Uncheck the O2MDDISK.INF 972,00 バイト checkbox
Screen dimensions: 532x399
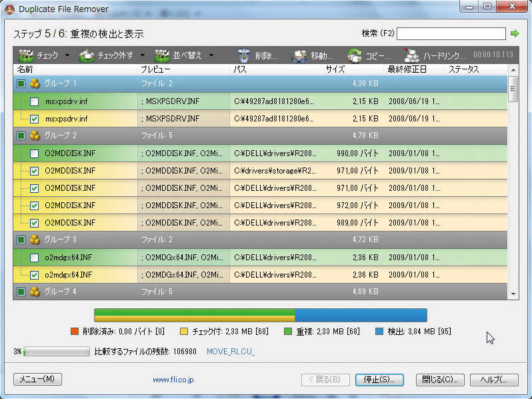coord(34,206)
